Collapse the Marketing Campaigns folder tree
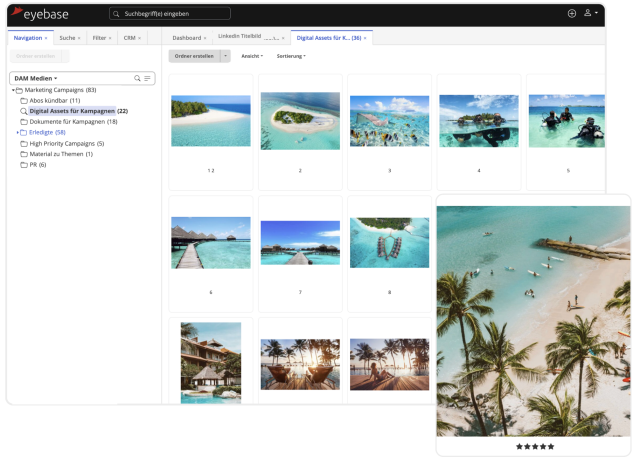Screen dimensions: 640x464 tap(14, 90)
